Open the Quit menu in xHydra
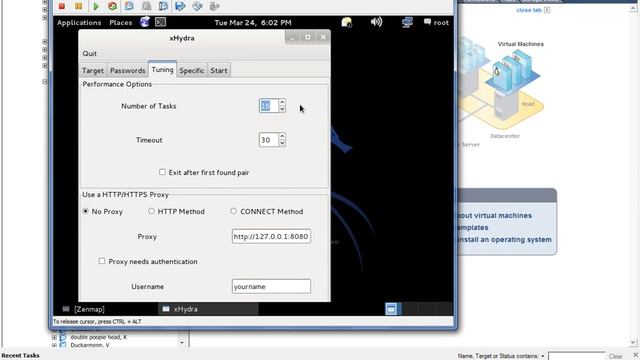 (89, 53)
